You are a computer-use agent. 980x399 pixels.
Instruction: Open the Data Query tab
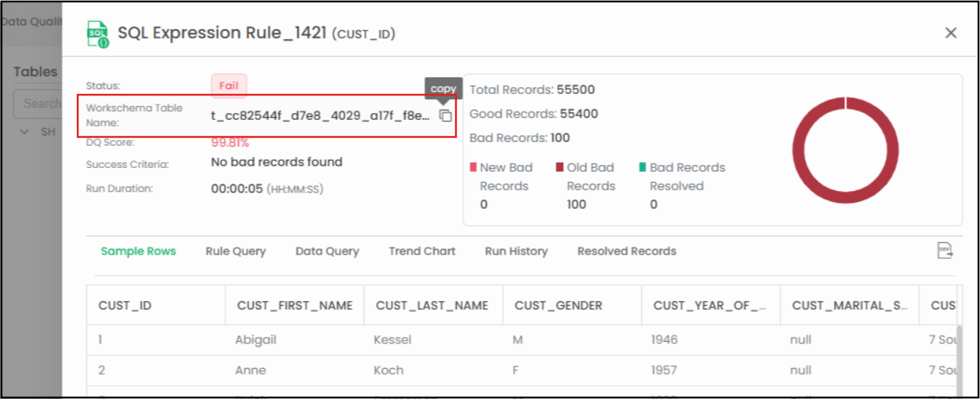click(x=327, y=251)
